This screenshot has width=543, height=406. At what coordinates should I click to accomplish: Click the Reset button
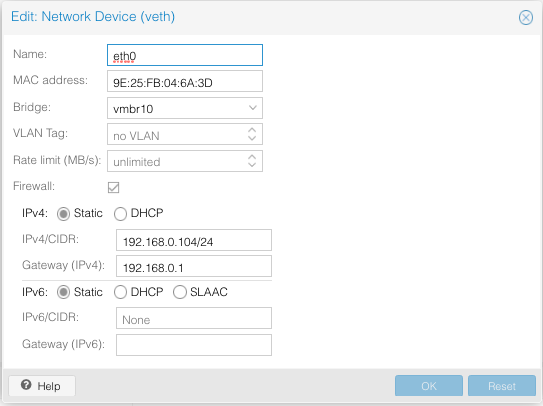502,386
